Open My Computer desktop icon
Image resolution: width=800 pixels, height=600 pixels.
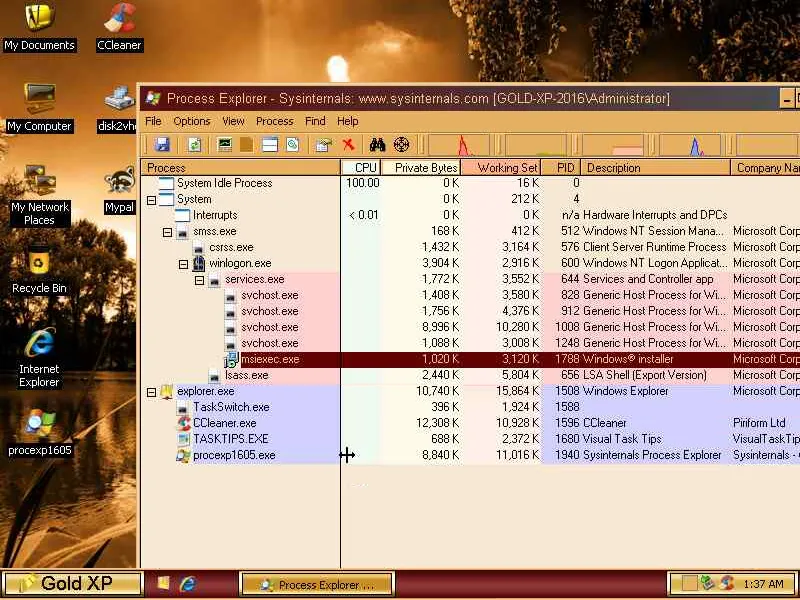click(x=39, y=108)
